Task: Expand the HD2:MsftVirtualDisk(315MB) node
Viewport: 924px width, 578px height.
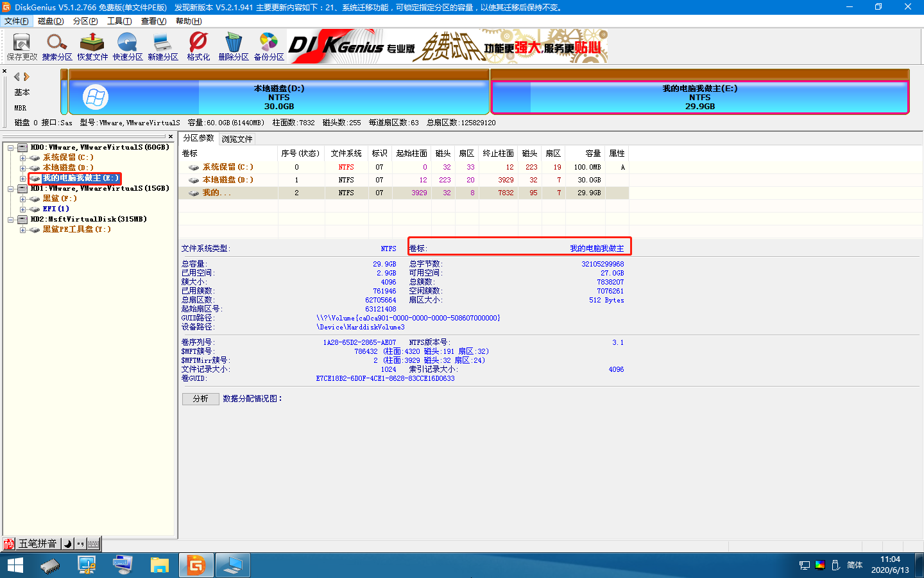Action: coord(12,219)
